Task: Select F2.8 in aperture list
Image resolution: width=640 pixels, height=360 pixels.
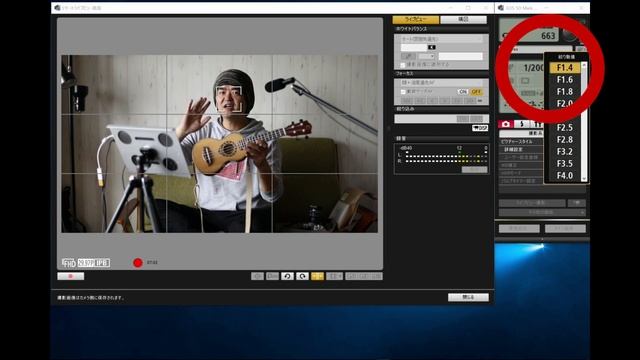Action: click(x=565, y=140)
